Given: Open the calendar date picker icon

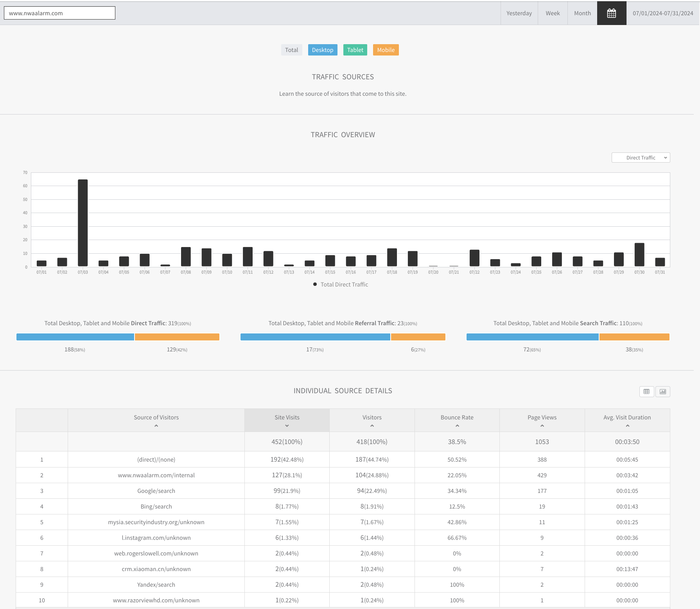Looking at the screenshot, I should 612,13.
